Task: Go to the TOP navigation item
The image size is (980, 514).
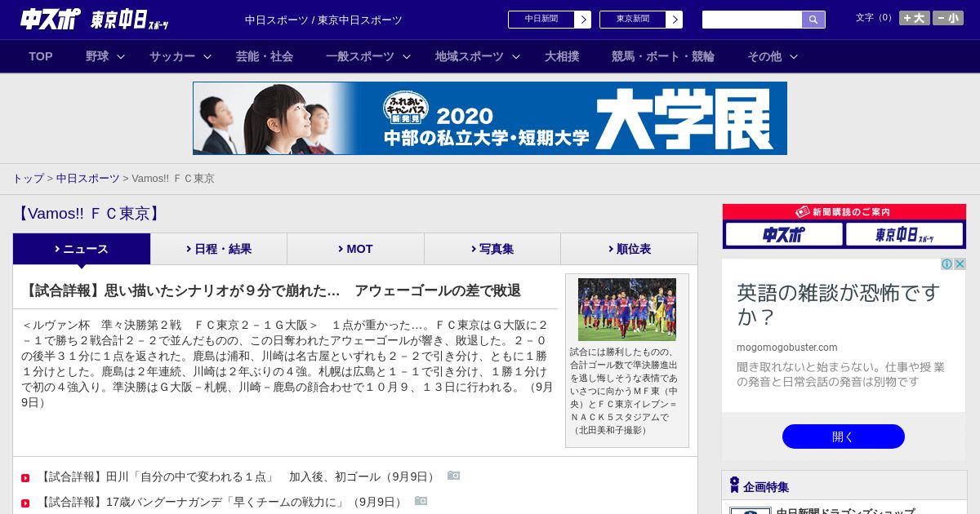Action: tap(41, 56)
